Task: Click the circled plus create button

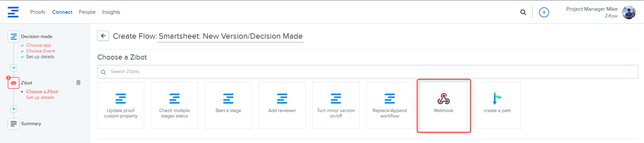Action: pos(544,12)
